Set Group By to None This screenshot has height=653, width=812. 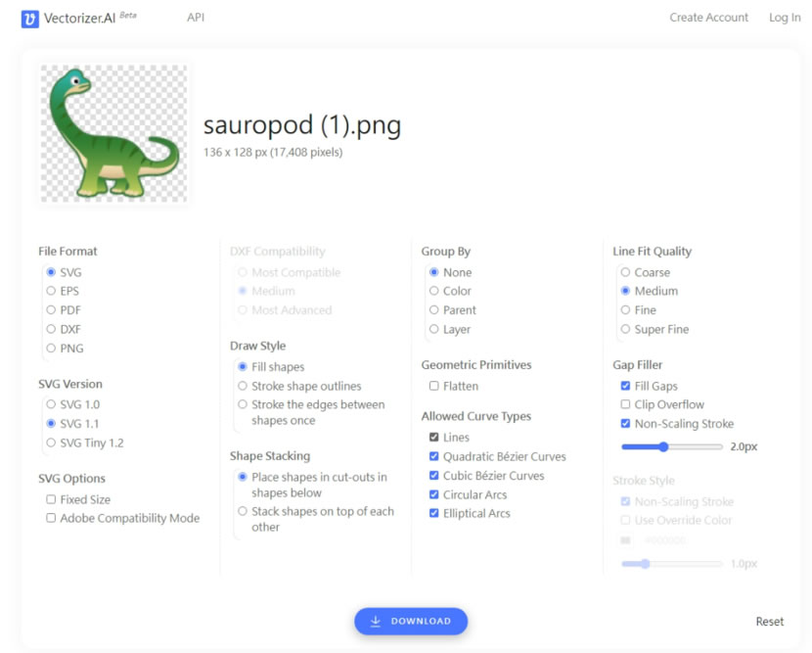click(434, 272)
